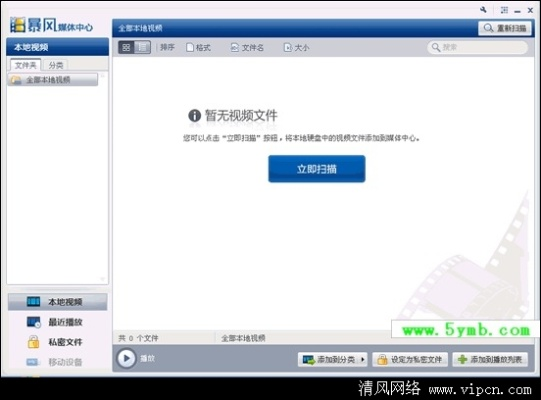Open 本地视频 in bottom navigation
The image size is (541, 400).
(x=58, y=302)
